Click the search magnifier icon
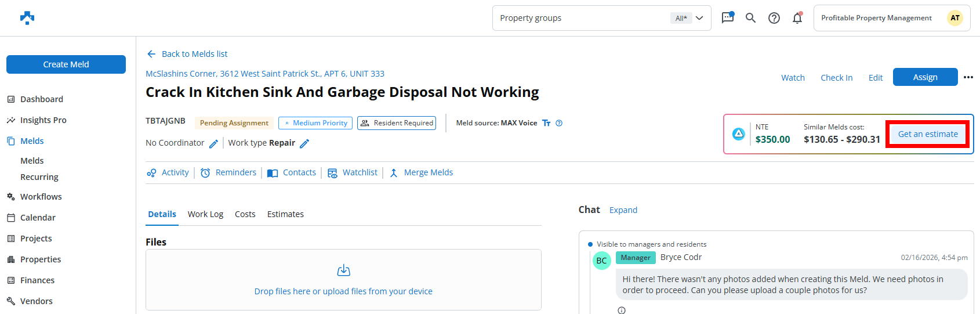980x314 pixels. point(750,18)
